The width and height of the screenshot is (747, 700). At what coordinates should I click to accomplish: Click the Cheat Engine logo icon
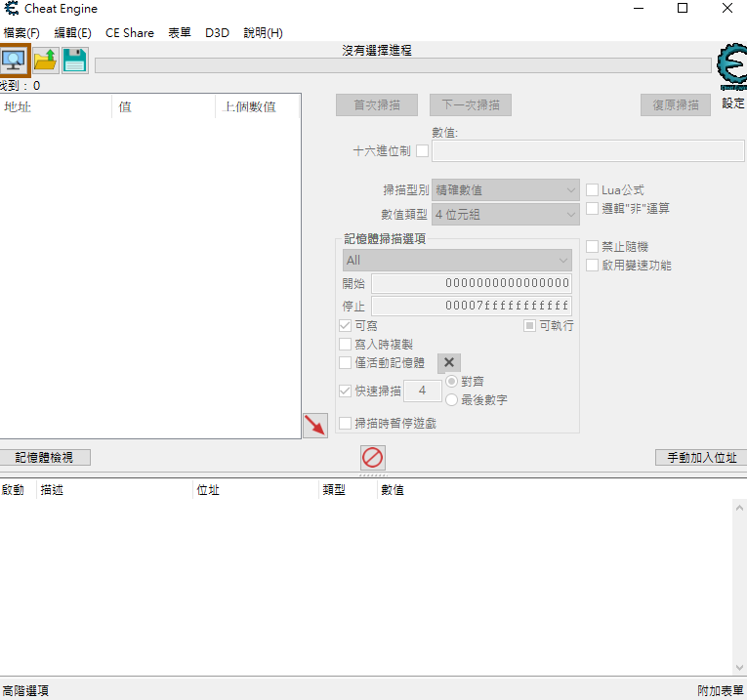point(732,66)
